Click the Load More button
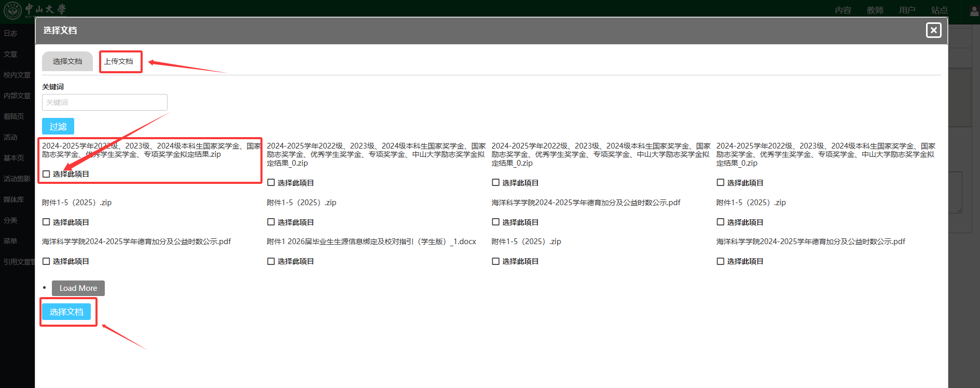This screenshot has width=980, height=388. pyautogui.click(x=78, y=288)
